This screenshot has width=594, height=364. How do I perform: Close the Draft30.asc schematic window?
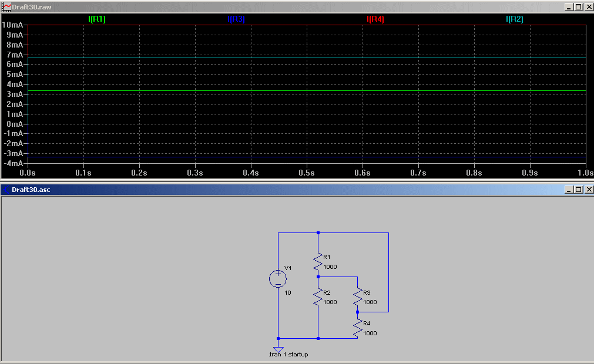(x=589, y=190)
